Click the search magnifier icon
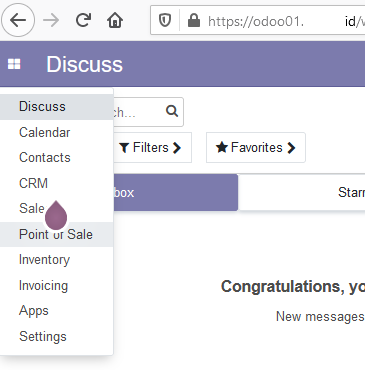 172,111
